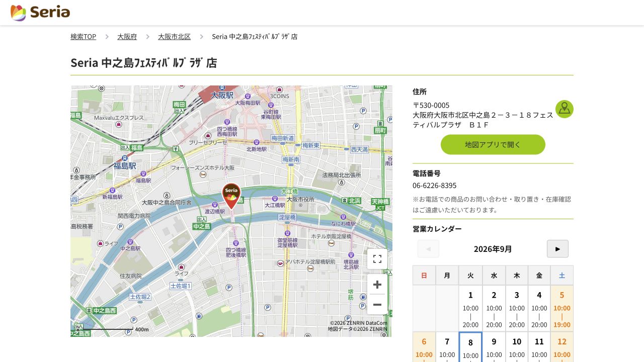The image size is (644, 362).
Task: Select calendar day 1 (Tuesday)
Action: [x=470, y=308]
